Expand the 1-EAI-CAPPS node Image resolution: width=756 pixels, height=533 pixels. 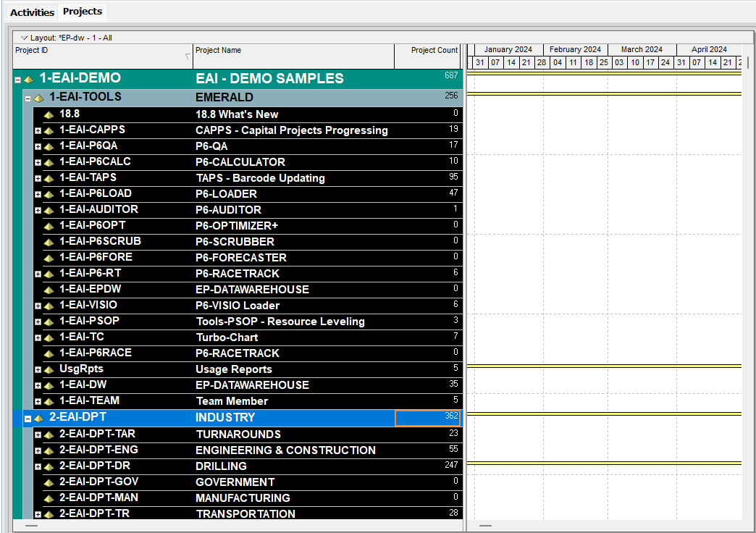click(38, 131)
